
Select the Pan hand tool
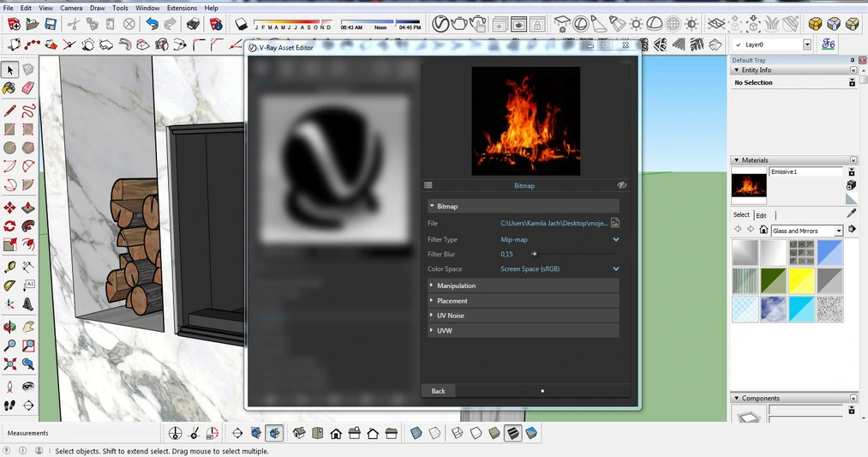click(27, 327)
